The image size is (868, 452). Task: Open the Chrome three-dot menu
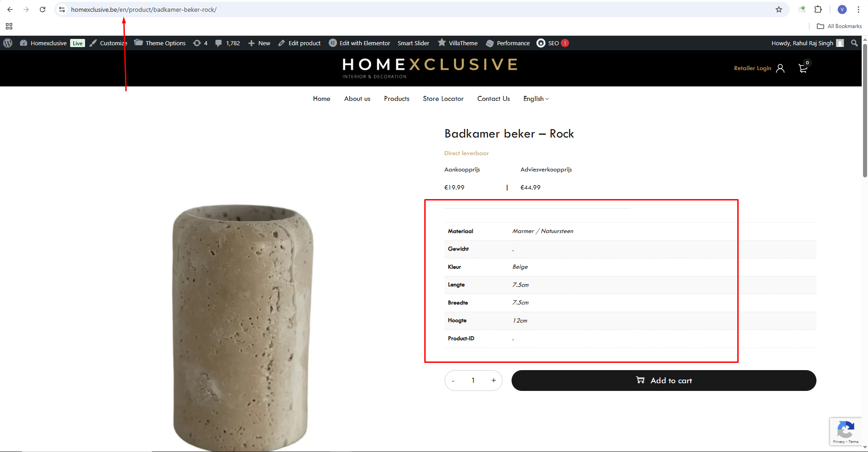858,10
